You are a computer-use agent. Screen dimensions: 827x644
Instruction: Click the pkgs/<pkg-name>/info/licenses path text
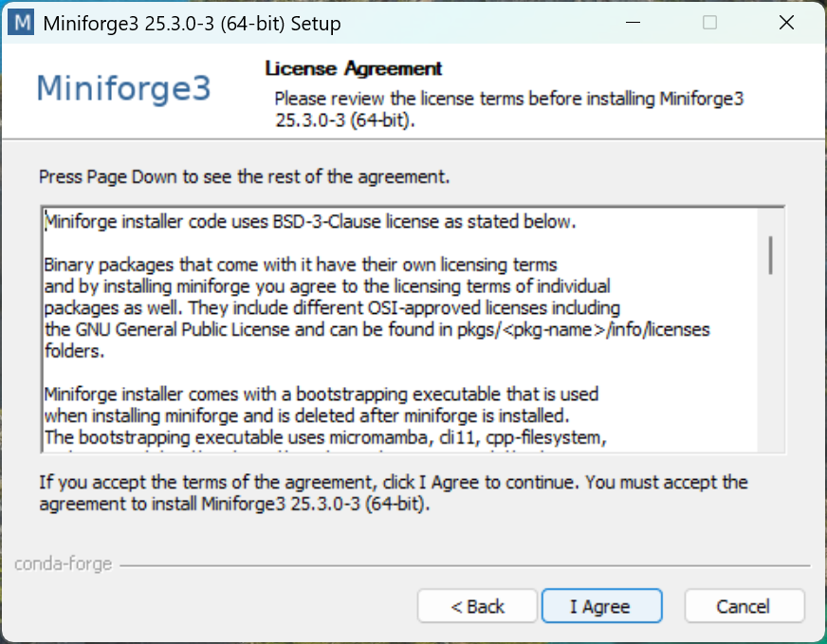click(x=583, y=330)
